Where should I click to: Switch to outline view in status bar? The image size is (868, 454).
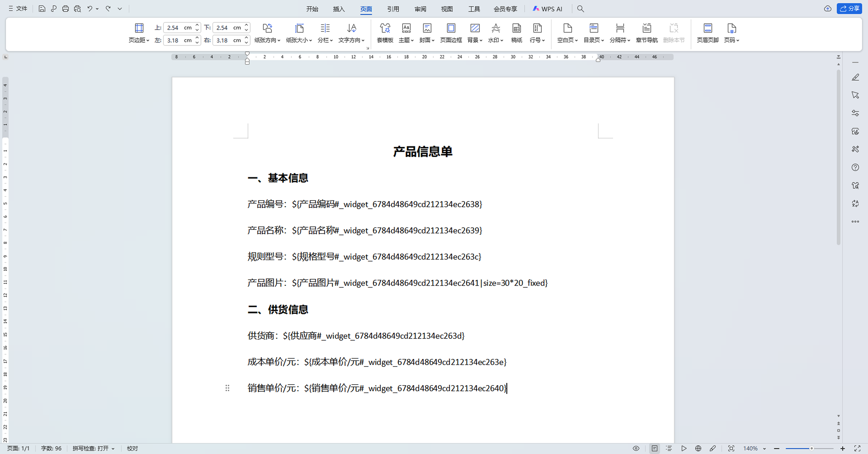click(x=669, y=448)
